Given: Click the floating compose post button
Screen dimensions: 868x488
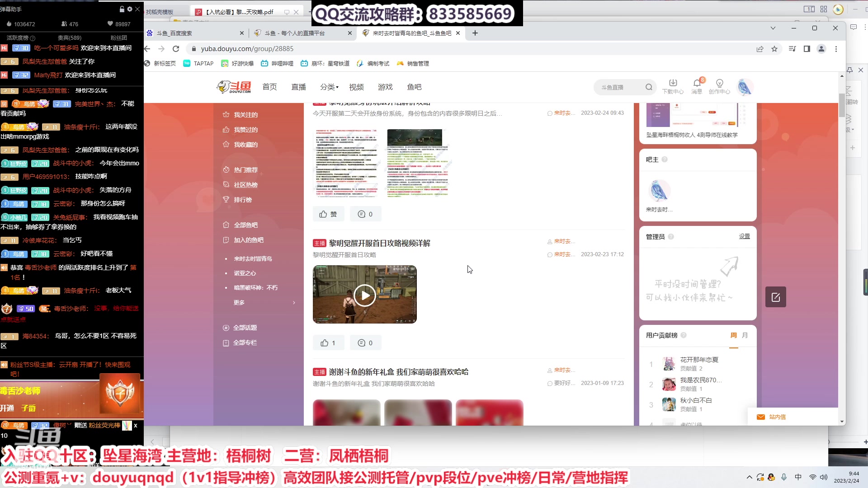Looking at the screenshot, I should click(x=776, y=297).
